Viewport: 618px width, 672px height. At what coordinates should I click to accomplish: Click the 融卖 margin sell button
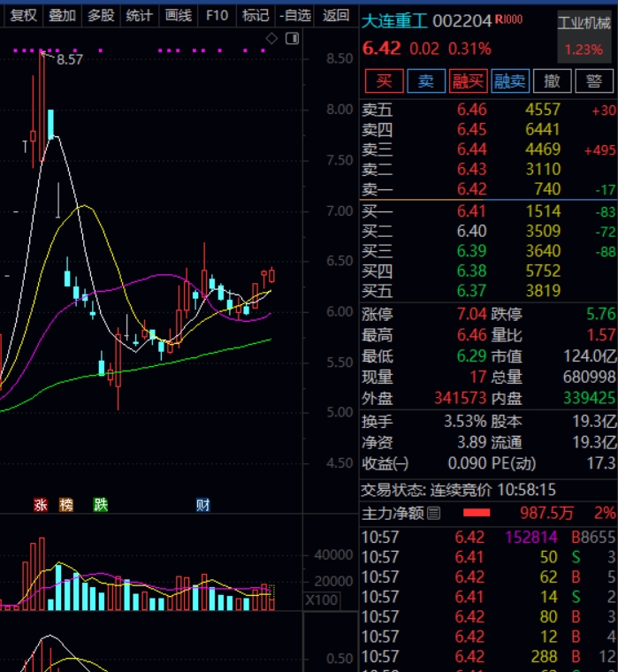coord(510,80)
